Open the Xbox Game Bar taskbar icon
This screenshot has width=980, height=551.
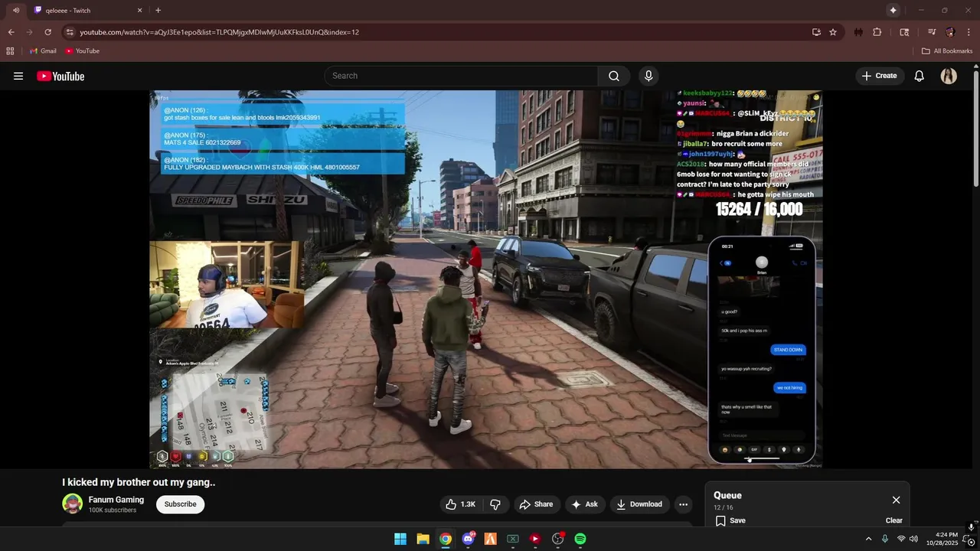[x=513, y=539]
